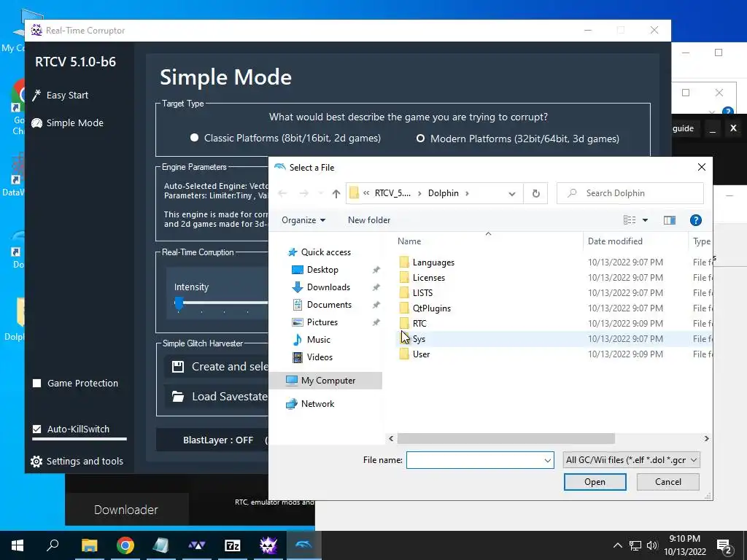Enable Game Protection checkbox
Image resolution: width=747 pixels, height=560 pixels.
[x=36, y=384]
